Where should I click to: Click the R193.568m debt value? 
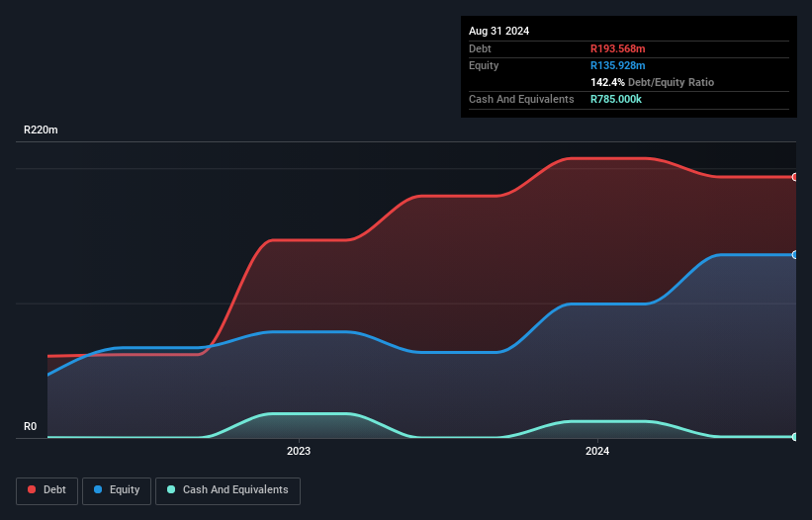tap(618, 48)
